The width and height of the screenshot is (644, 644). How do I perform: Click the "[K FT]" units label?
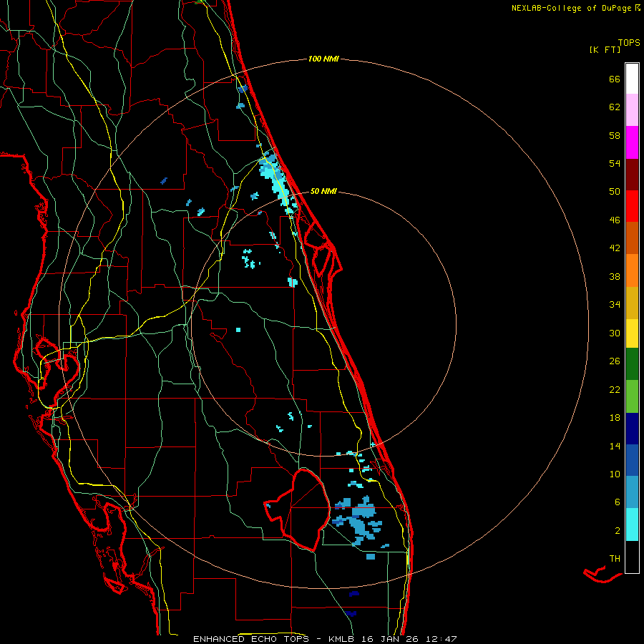click(x=605, y=49)
